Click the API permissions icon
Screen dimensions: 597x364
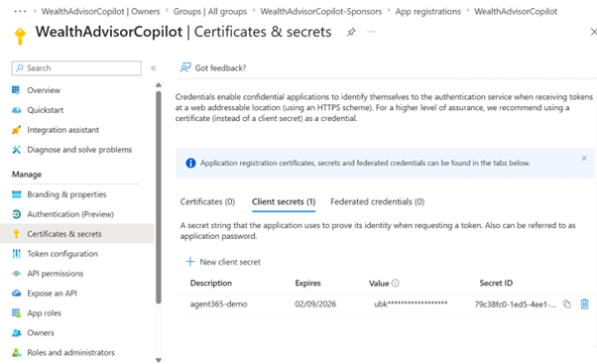point(17,274)
